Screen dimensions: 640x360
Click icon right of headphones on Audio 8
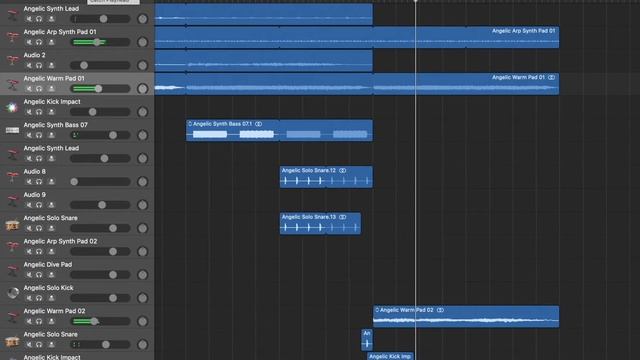pyautogui.click(x=51, y=182)
